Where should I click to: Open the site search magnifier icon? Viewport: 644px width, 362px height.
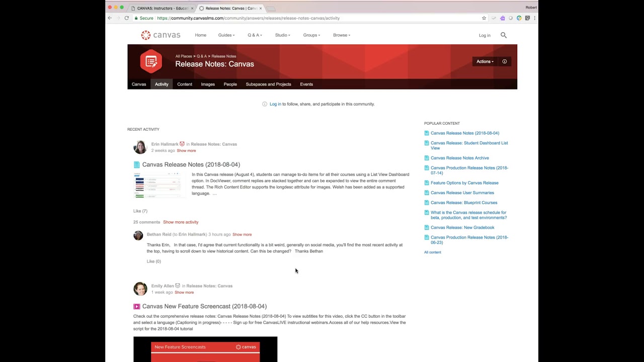click(x=504, y=35)
